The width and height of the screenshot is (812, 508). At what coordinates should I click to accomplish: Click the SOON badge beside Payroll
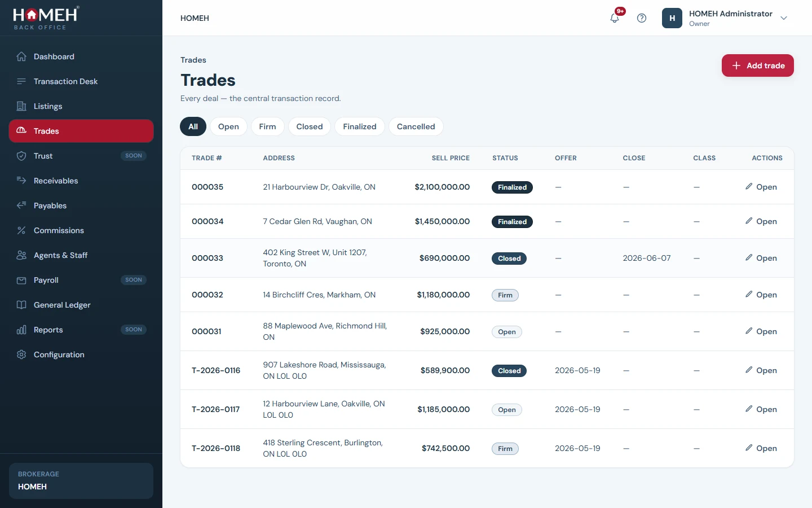134,280
